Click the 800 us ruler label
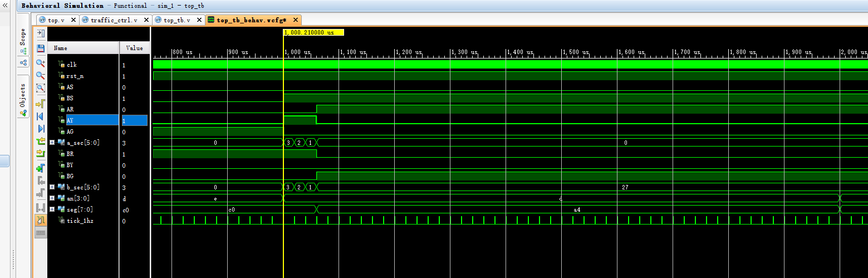 [183, 52]
